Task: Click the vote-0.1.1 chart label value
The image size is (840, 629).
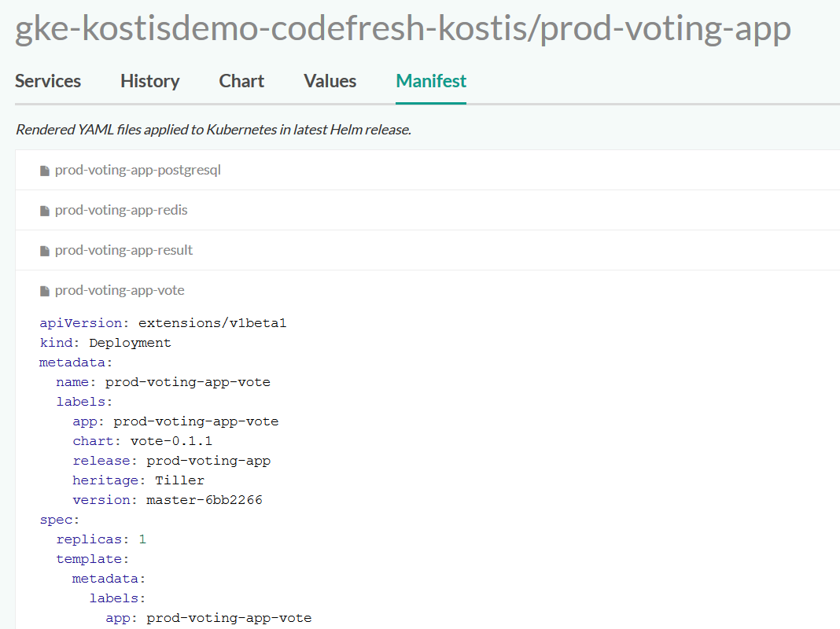Action: pos(171,441)
